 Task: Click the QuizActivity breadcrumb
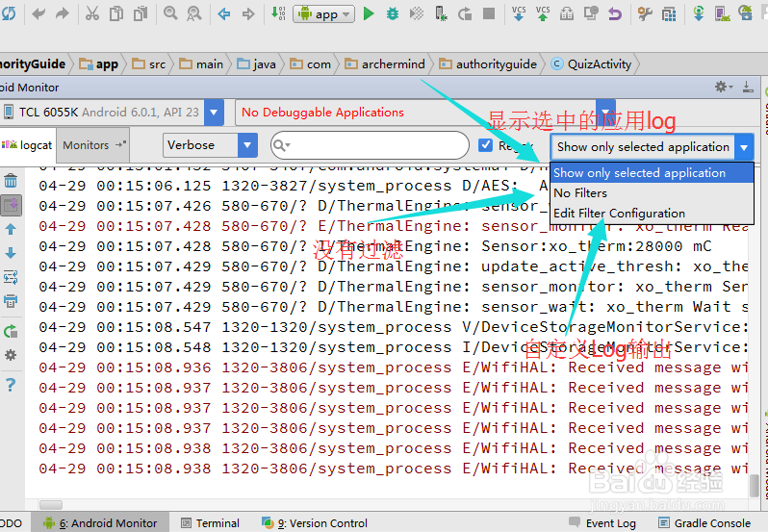[591, 64]
